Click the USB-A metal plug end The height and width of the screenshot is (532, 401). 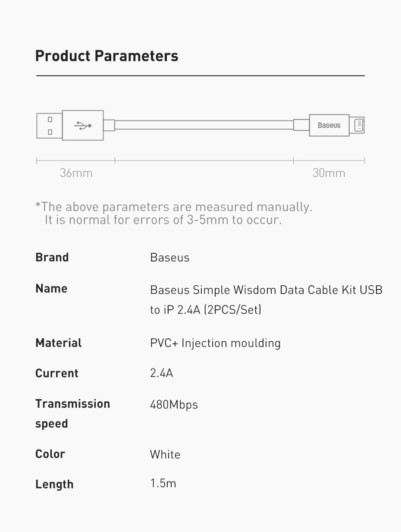point(49,125)
